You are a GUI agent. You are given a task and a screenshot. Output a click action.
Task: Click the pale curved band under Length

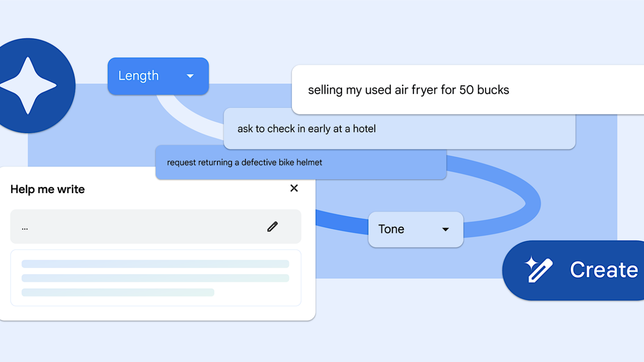[x=188, y=121]
